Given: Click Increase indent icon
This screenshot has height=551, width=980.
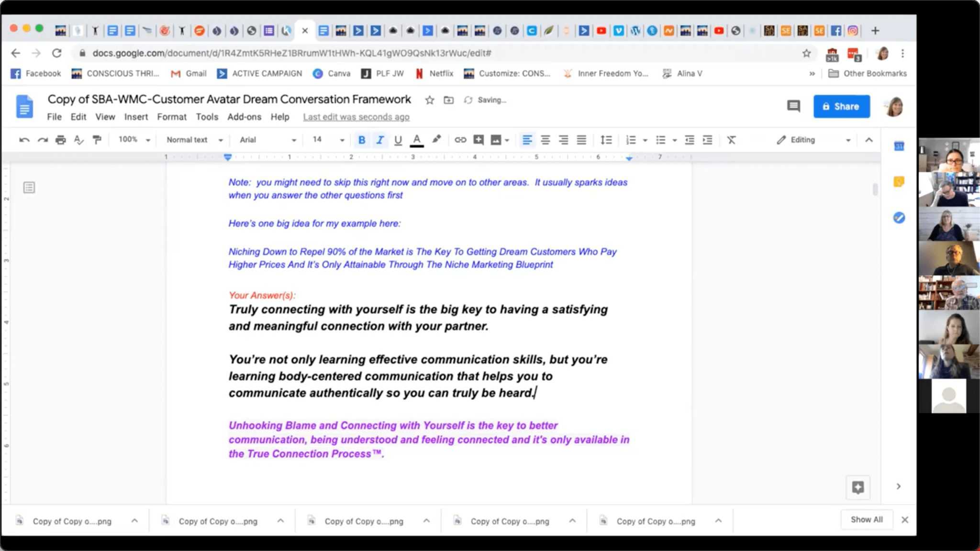Looking at the screenshot, I should [708, 140].
